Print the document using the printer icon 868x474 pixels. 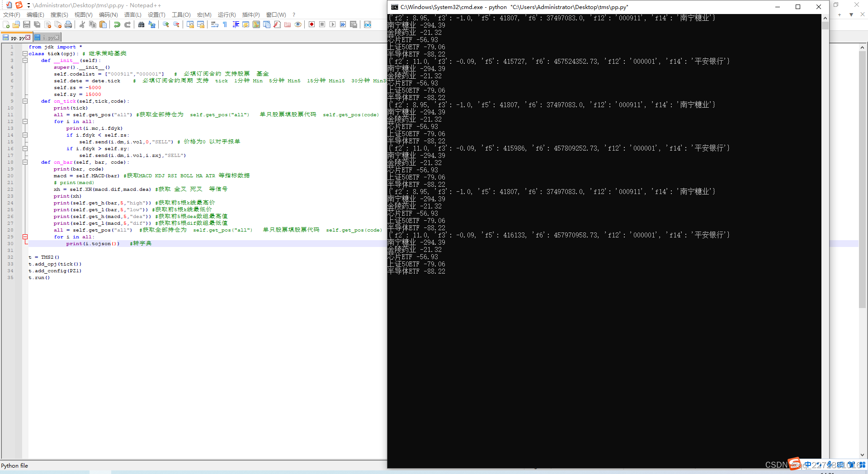[68, 24]
